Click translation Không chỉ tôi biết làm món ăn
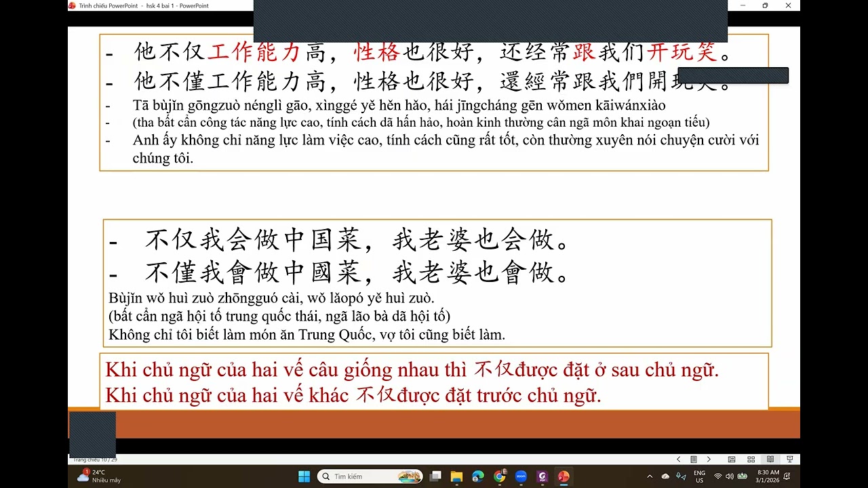This screenshot has width=868, height=488. click(x=307, y=335)
